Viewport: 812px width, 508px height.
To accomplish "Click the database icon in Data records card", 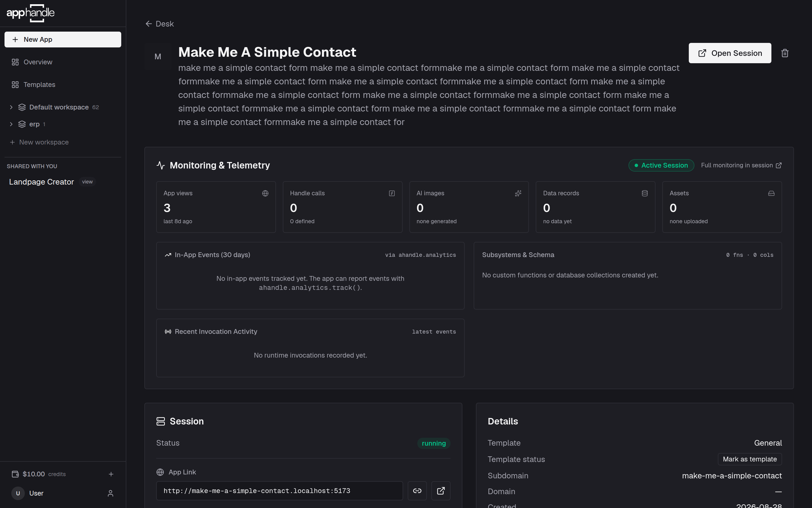I will [645, 193].
